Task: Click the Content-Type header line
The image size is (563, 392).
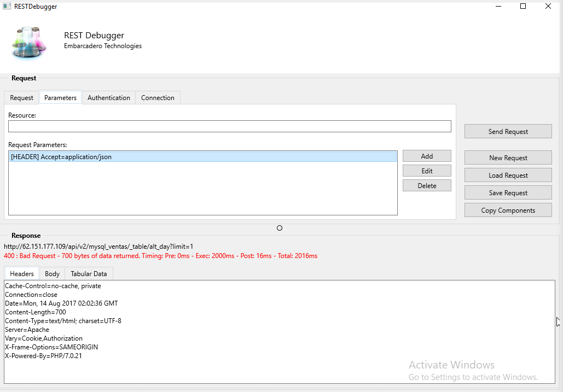Action: click(63, 320)
